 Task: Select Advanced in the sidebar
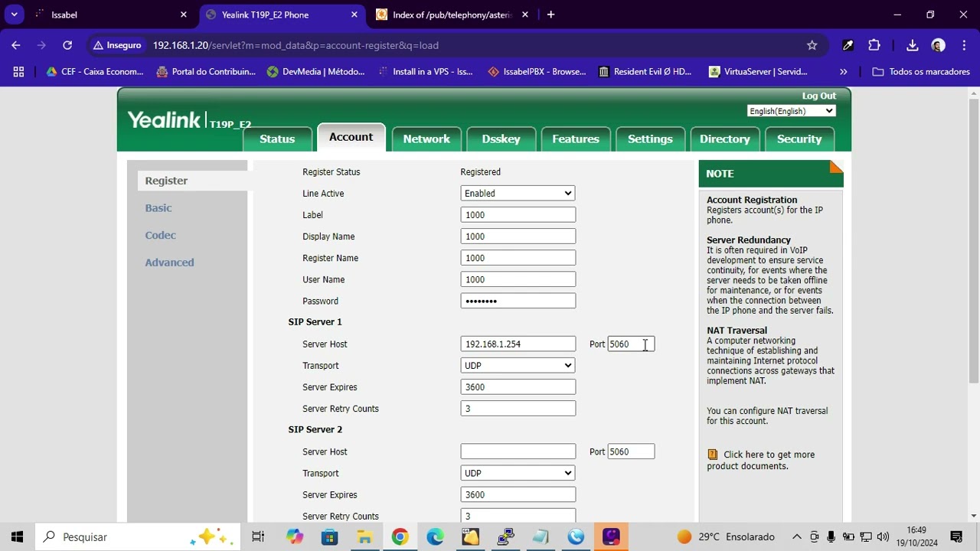(169, 262)
